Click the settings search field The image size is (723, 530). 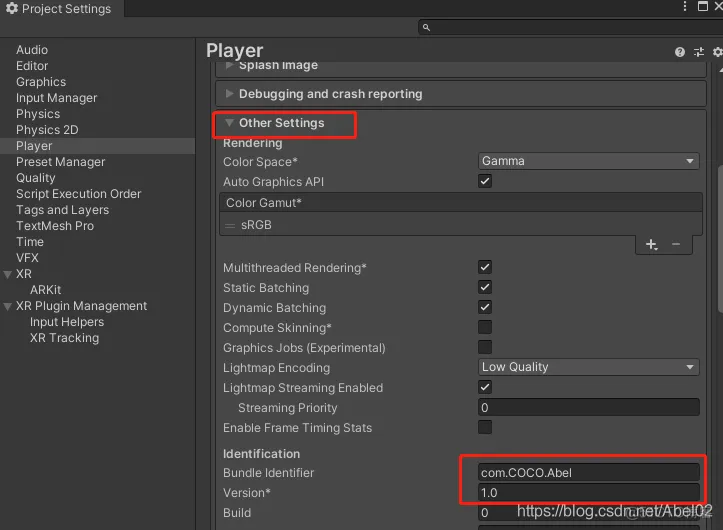coord(570,28)
